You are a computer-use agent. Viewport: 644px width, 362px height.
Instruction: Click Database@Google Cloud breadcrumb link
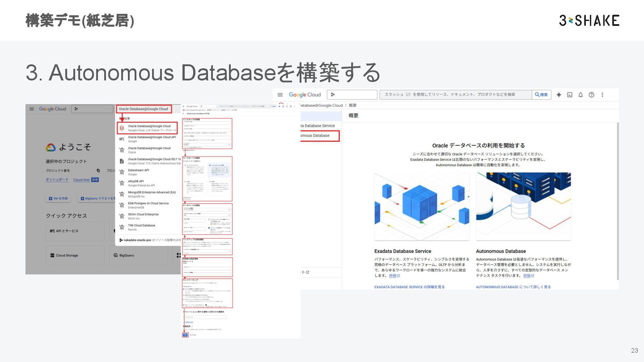pos(321,105)
